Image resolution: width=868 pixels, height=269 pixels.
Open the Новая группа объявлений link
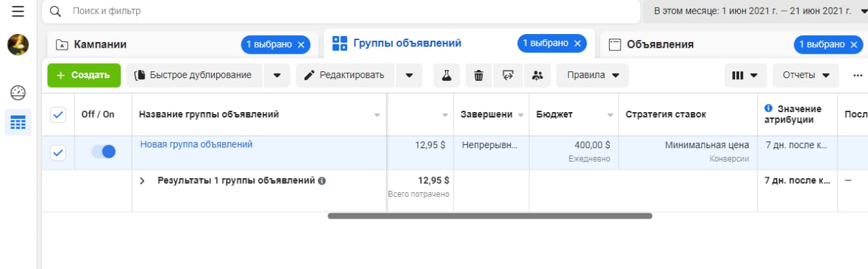196,144
